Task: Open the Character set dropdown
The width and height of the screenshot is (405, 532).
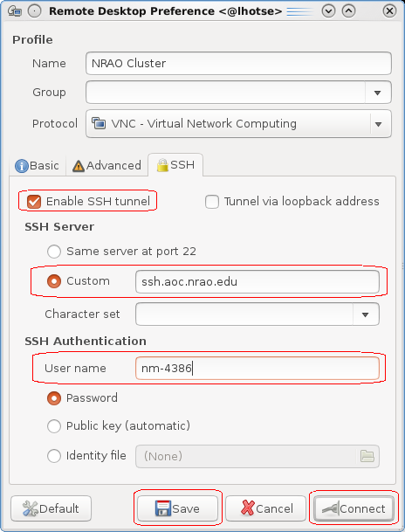Action: pos(366,314)
